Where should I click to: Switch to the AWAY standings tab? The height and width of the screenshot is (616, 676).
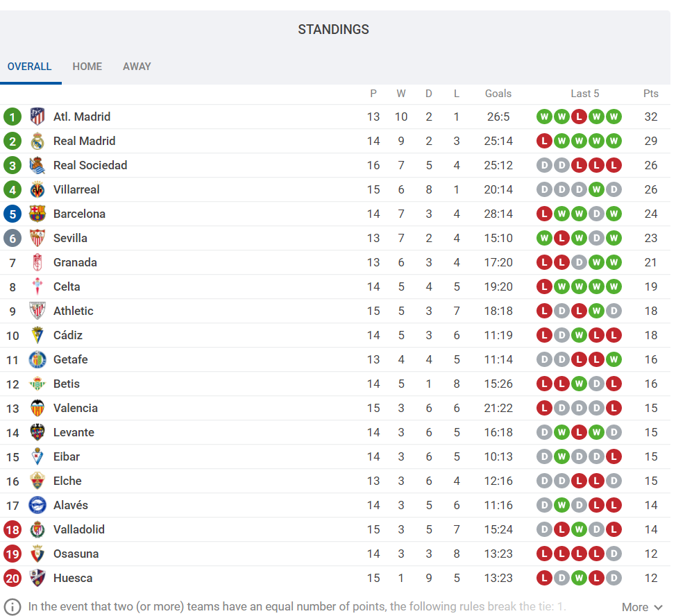click(137, 67)
